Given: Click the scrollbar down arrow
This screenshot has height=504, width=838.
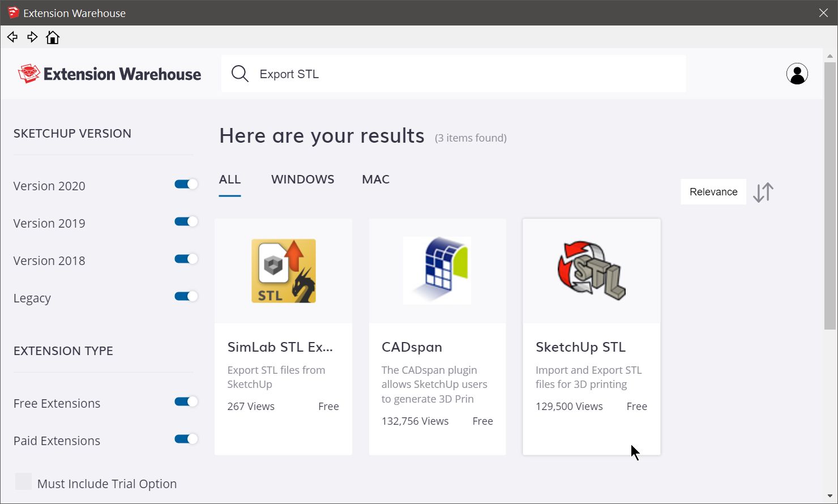Looking at the screenshot, I should (830, 497).
